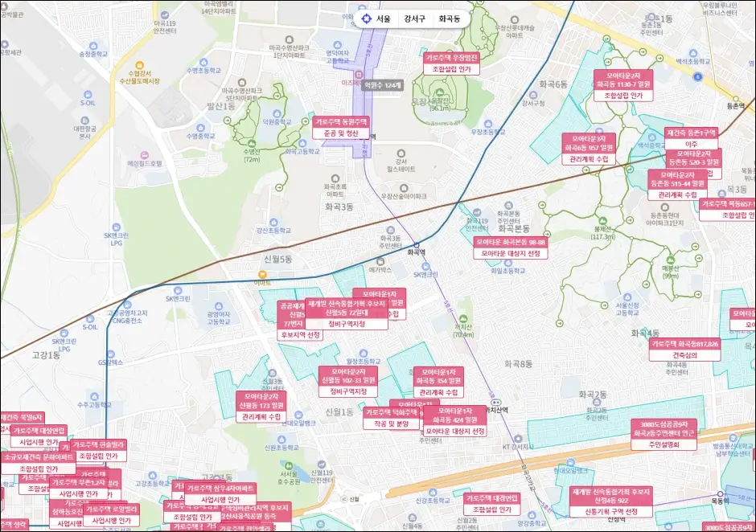Click the 학원수 124개 tooltip label
This screenshot has width=756, height=532.
click(382, 85)
